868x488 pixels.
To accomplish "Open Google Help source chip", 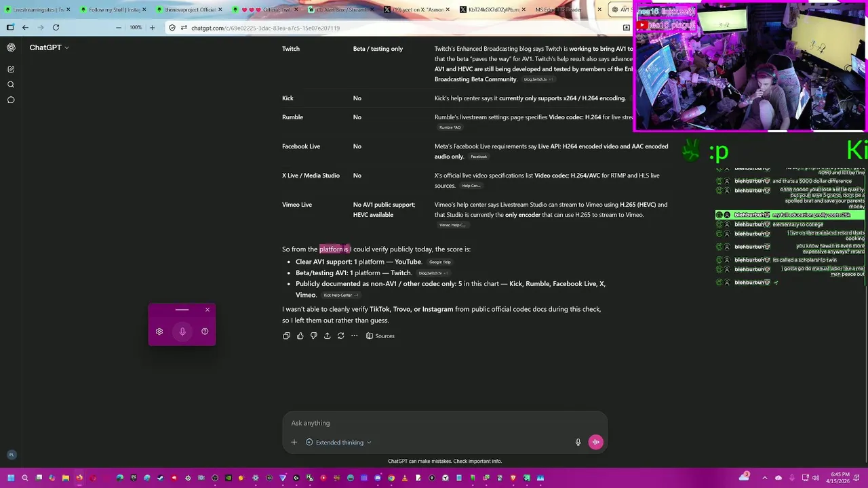I will (x=439, y=262).
